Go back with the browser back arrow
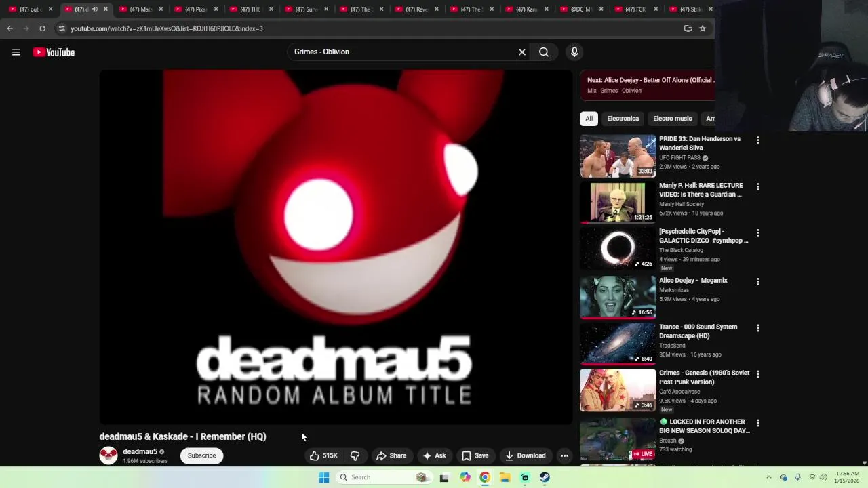Viewport: 868px width, 488px height. tap(9, 28)
